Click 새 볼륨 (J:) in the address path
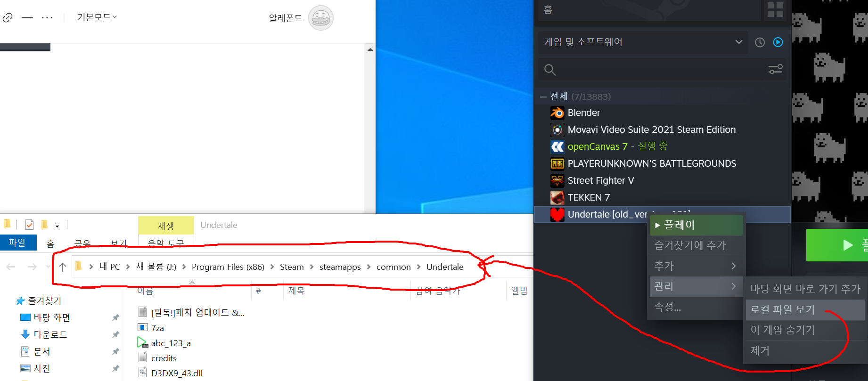The width and height of the screenshot is (868, 381). click(156, 267)
